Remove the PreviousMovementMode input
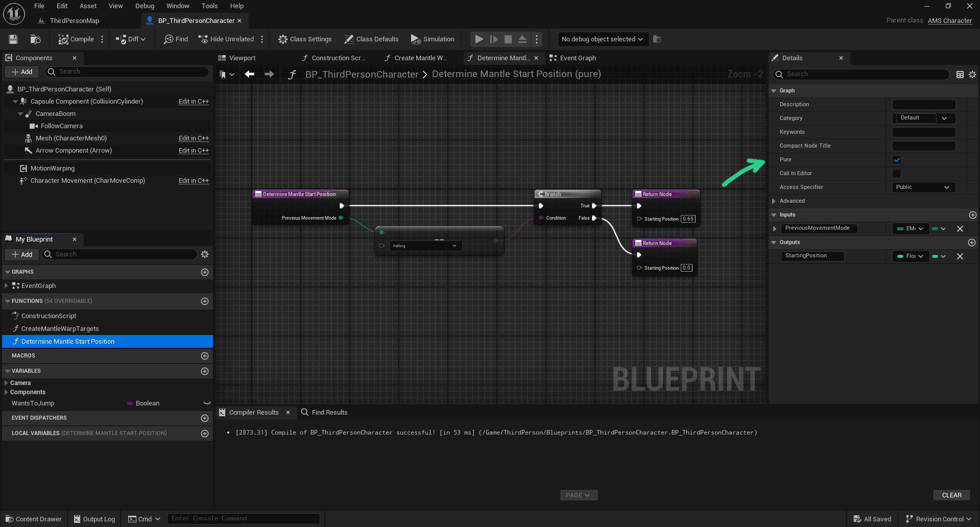The image size is (980, 527). pos(960,229)
